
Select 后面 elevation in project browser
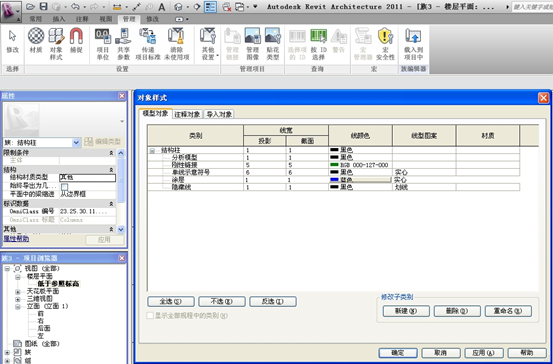point(44,328)
